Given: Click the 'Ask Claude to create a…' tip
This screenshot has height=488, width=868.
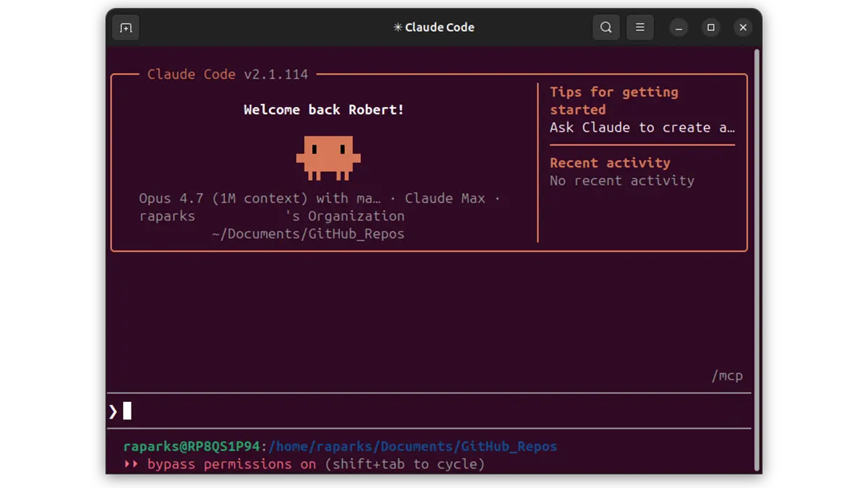Looking at the screenshot, I should 642,127.
